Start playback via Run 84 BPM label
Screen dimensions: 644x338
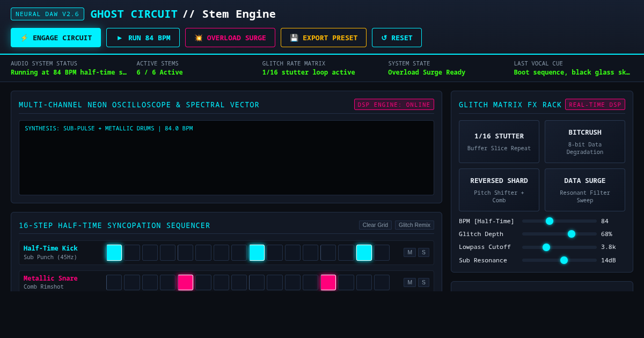[x=149, y=38]
